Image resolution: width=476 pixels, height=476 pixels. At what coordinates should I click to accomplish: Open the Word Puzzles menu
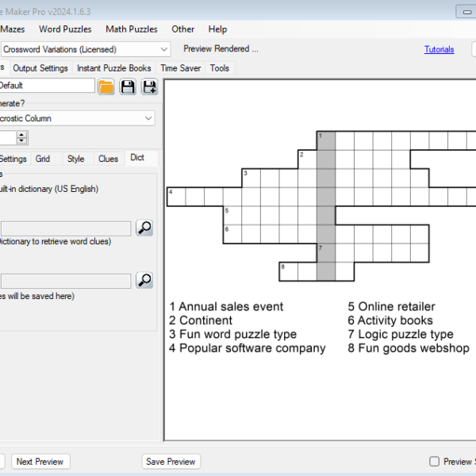tap(65, 29)
